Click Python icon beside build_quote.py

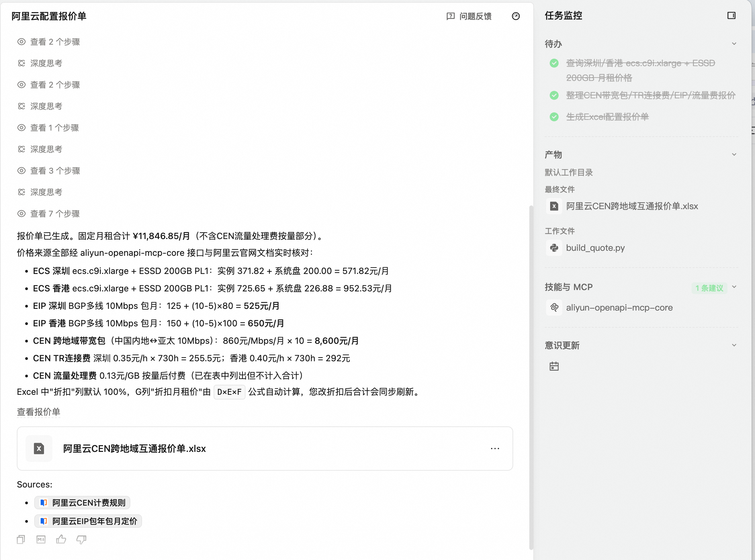coord(554,248)
